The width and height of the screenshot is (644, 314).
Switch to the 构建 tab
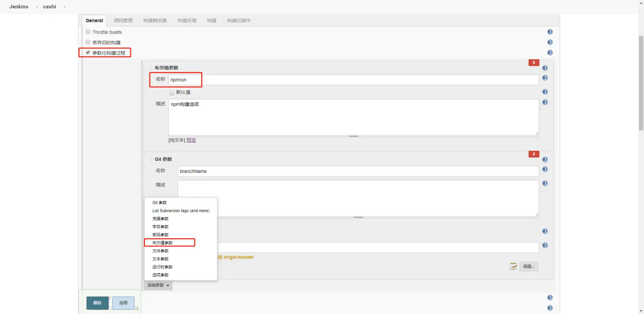coord(212,21)
